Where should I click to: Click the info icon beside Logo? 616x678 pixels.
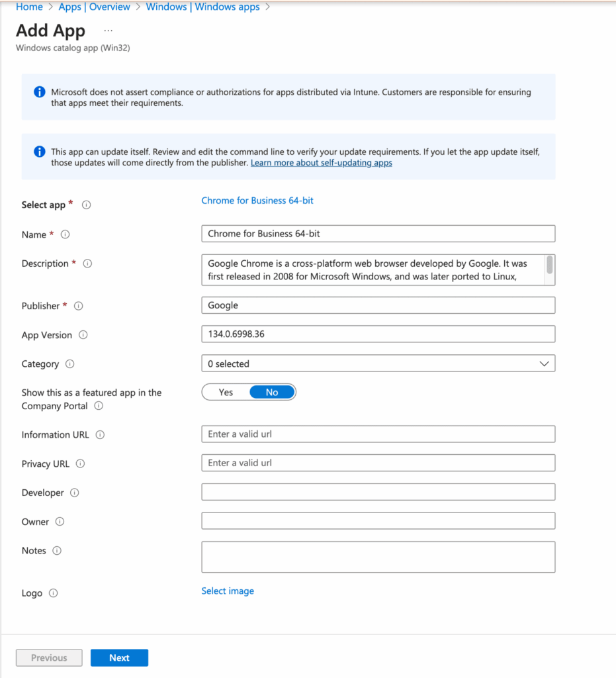tap(54, 593)
